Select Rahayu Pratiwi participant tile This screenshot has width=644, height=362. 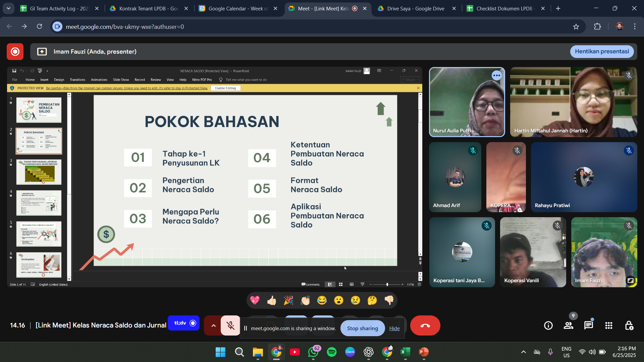click(x=584, y=177)
